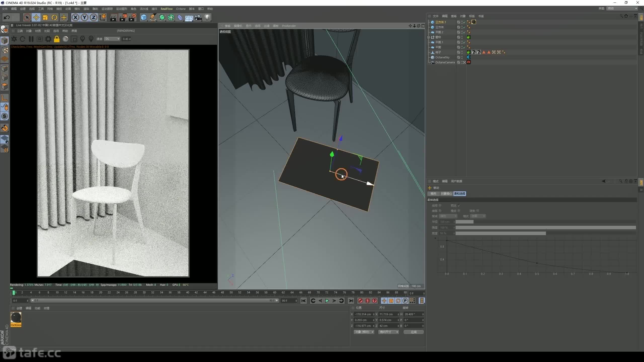Viewport: 644px width, 362px height.
Task: Add a Cube primitive object
Action: coord(144,17)
